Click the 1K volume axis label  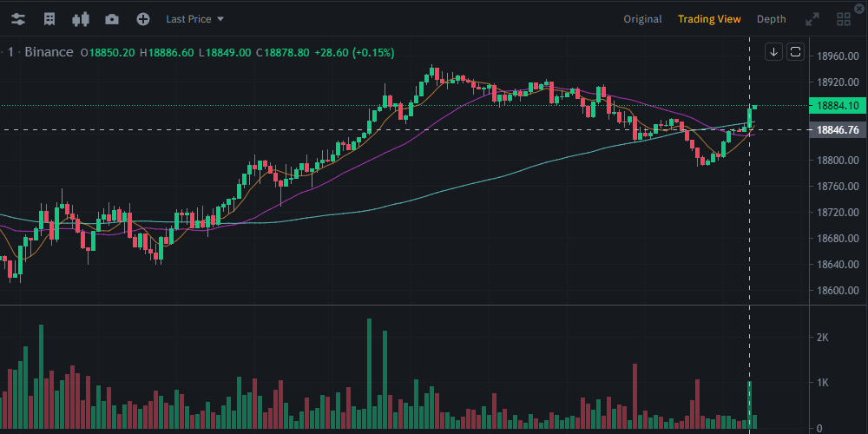pyautogui.click(x=823, y=383)
